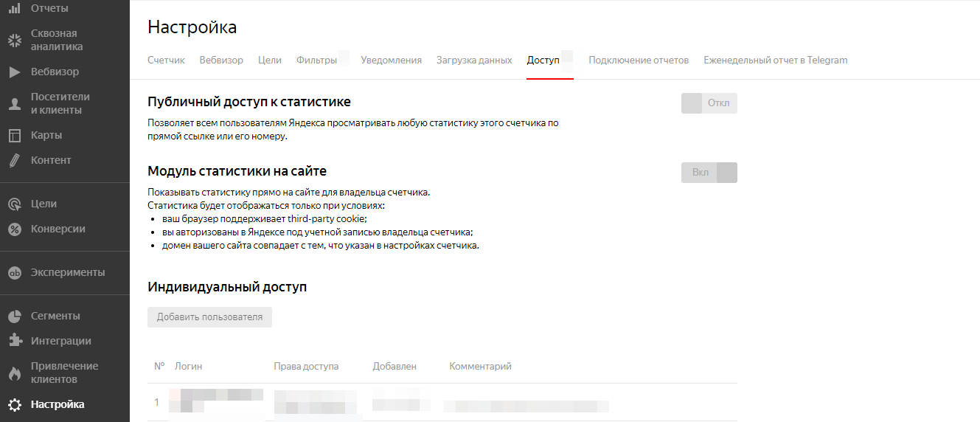Viewport: 980px width, 422px height.
Task: Click the Webvisor play icon
Action: pos(14,72)
